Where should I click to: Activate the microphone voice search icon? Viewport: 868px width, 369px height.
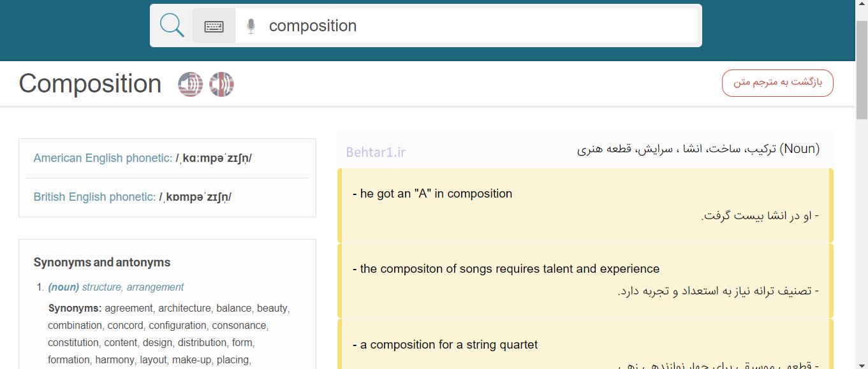(x=251, y=26)
